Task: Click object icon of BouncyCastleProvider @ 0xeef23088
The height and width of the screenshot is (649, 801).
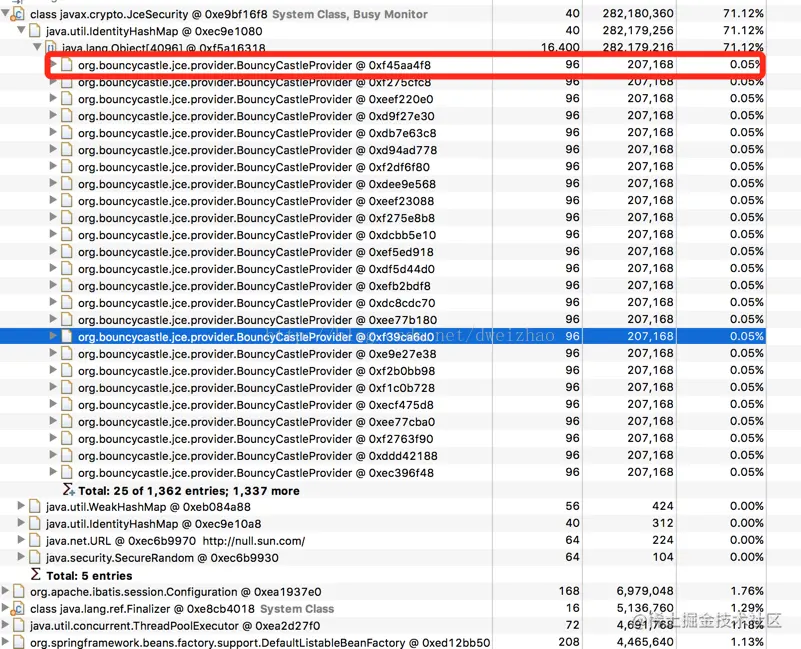Action: tap(66, 200)
